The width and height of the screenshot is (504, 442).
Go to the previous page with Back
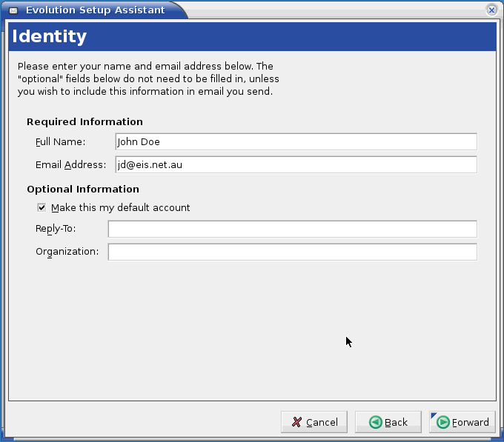[388, 422]
